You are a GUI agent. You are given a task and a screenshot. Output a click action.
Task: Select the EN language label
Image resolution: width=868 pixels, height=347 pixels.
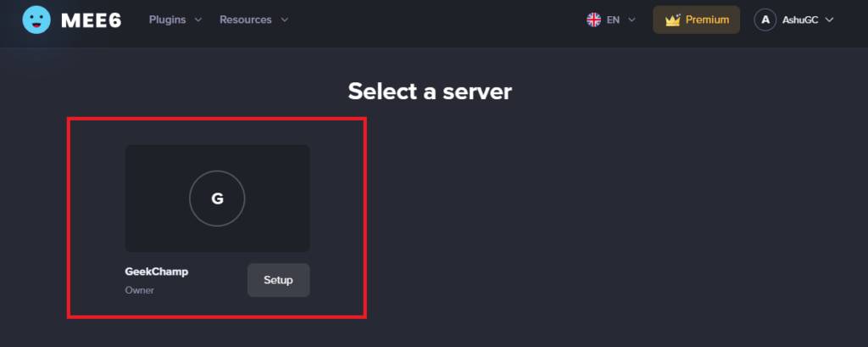point(614,20)
